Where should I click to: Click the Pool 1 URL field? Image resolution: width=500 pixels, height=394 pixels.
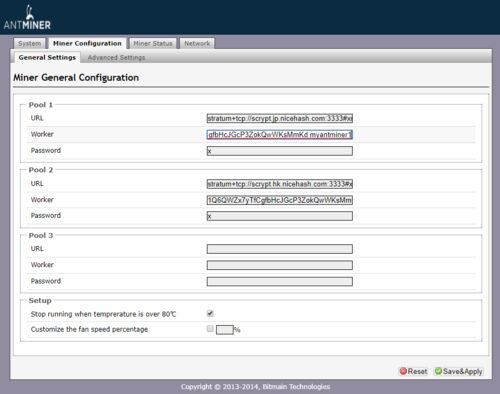tap(280, 118)
